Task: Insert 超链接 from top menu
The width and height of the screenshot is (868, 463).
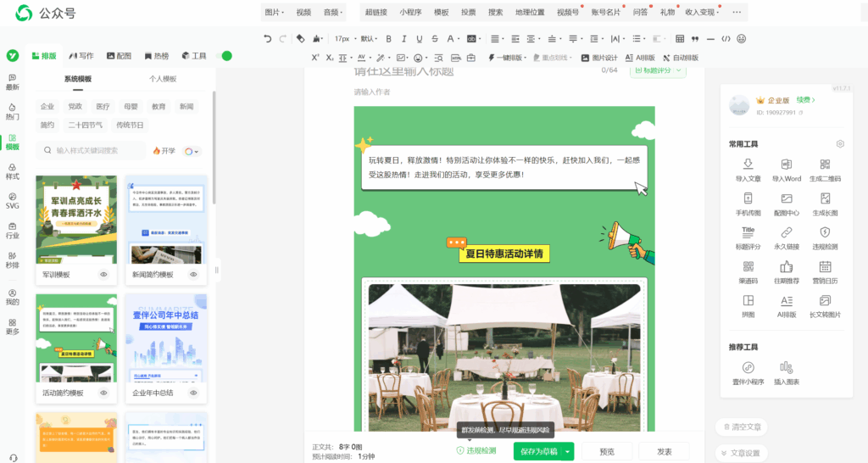Action: click(x=376, y=12)
